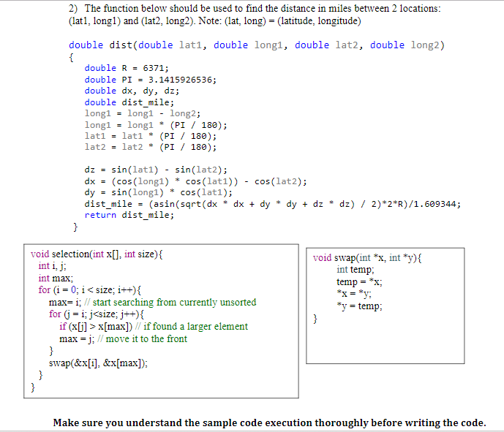
Task: Click the line starting 'dist_mile = (asin(sqrt'
Action: pyautogui.click(x=273, y=204)
